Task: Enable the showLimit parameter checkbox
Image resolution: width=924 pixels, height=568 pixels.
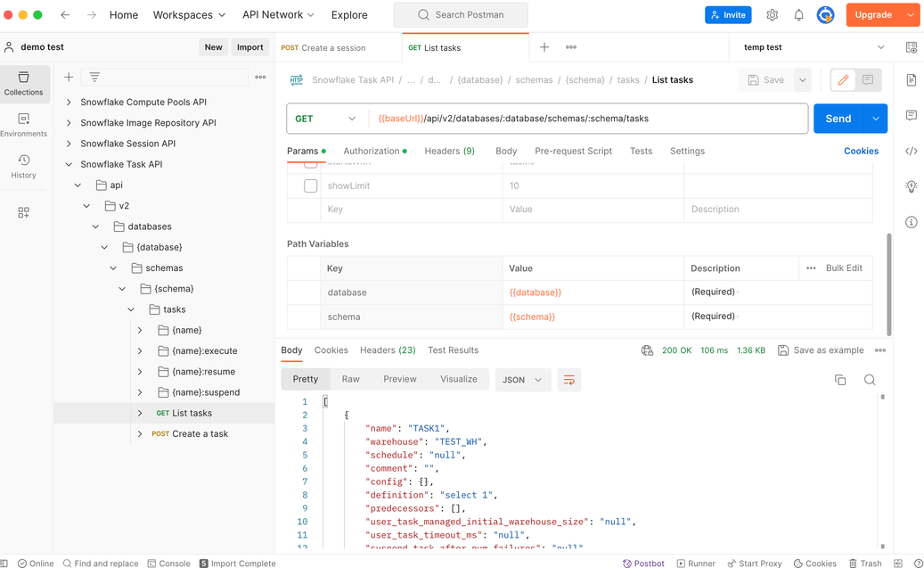Action: [310, 185]
